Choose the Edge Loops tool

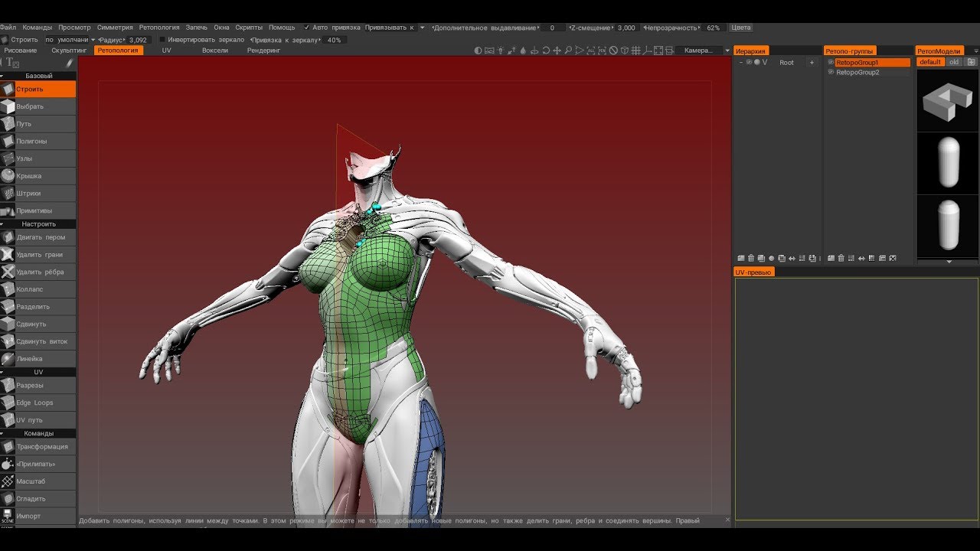(x=38, y=403)
